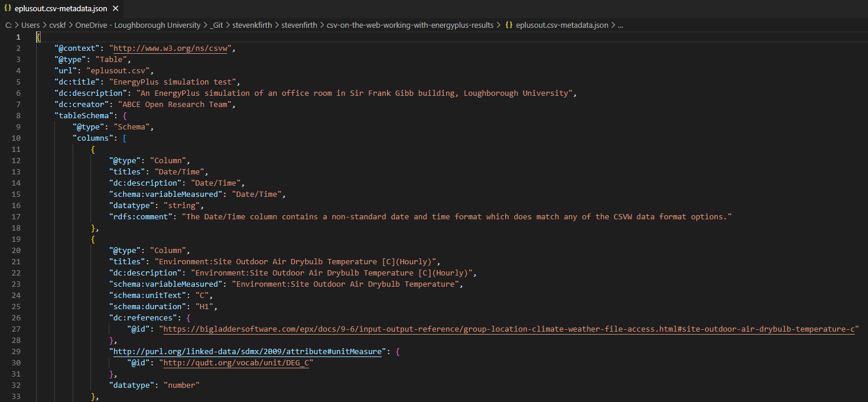Click the file name in the breadcrumb
Screen dimensions: 868x402
pyautogui.click(x=561, y=25)
